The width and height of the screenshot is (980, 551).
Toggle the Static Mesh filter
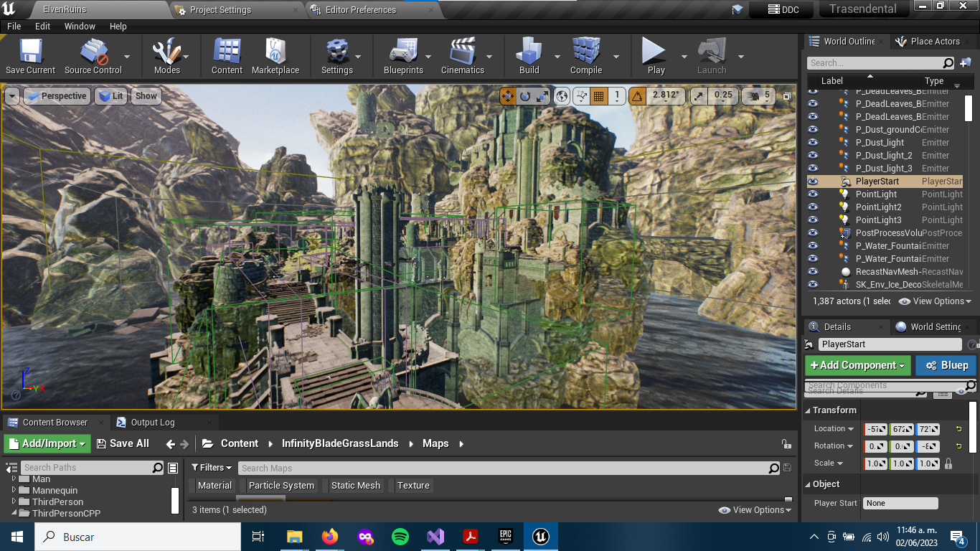pos(355,486)
